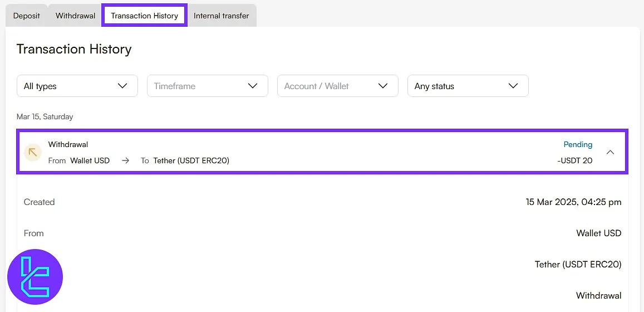Click the From label in the details

[x=34, y=233]
